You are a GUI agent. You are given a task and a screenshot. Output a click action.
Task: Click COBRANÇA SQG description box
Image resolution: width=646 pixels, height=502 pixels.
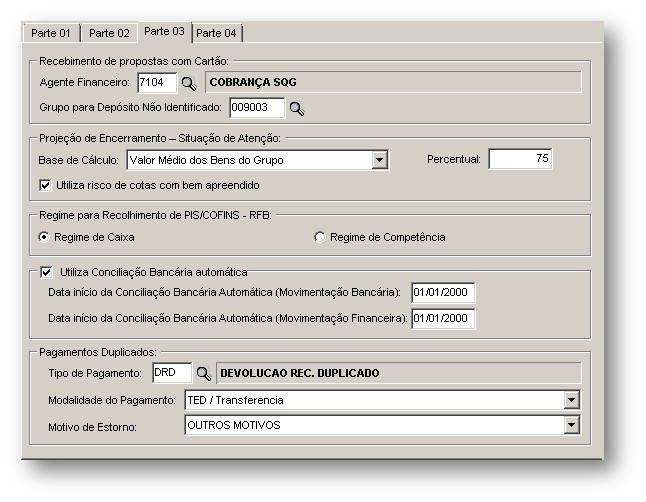coord(393,82)
